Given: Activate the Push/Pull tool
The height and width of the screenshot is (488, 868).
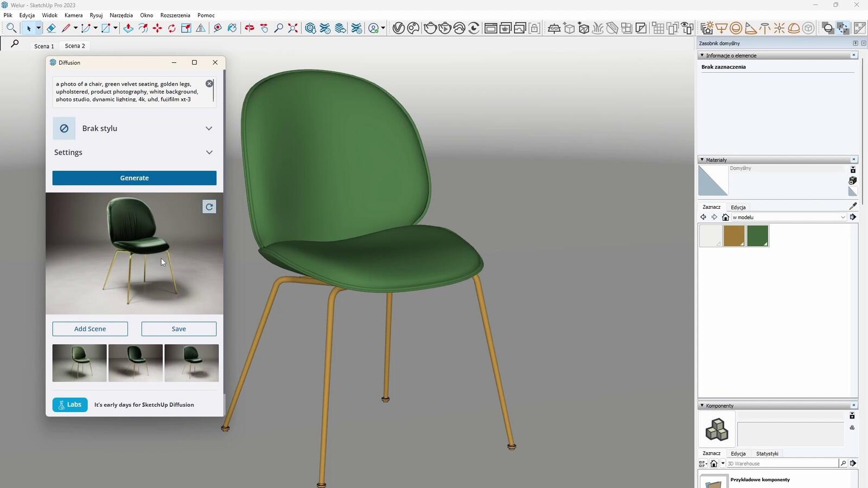Looking at the screenshot, I should [x=129, y=28].
